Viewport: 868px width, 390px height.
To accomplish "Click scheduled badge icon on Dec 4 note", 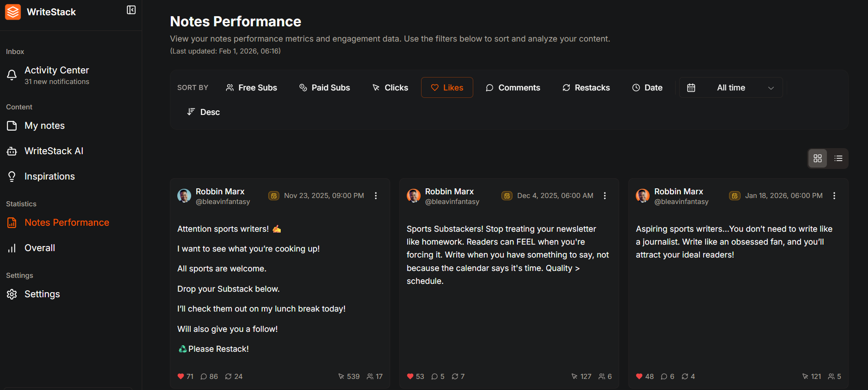I will pyautogui.click(x=507, y=196).
